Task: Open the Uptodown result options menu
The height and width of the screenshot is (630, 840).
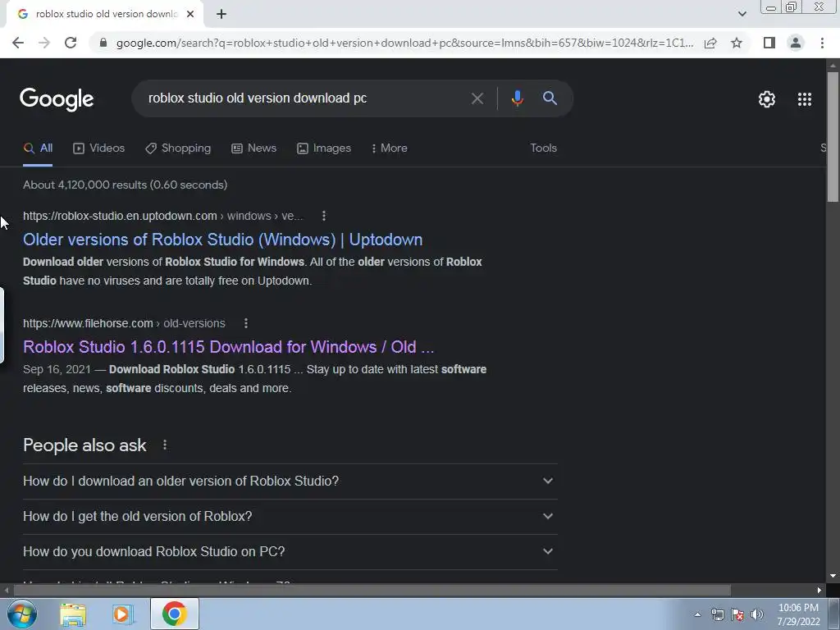Action: [323, 216]
